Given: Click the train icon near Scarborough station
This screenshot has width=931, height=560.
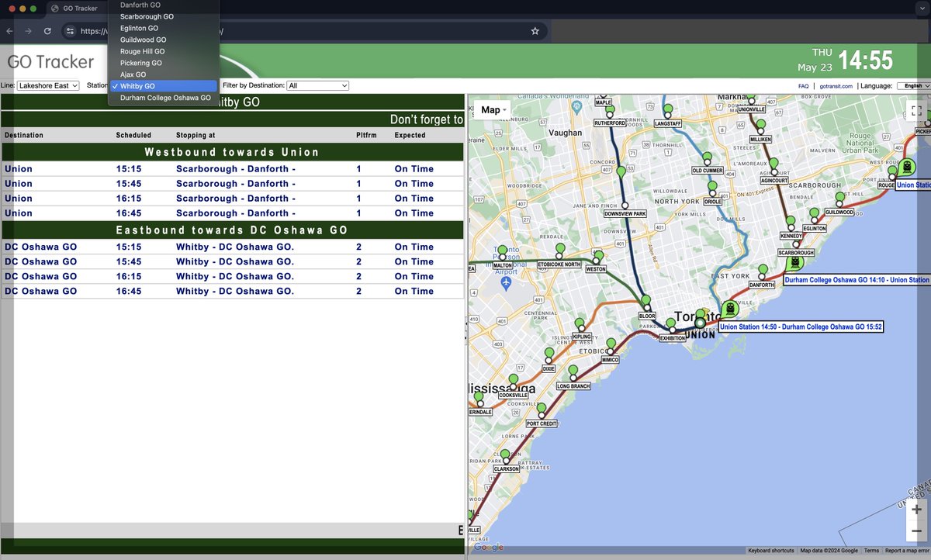Looking at the screenshot, I should point(794,262).
